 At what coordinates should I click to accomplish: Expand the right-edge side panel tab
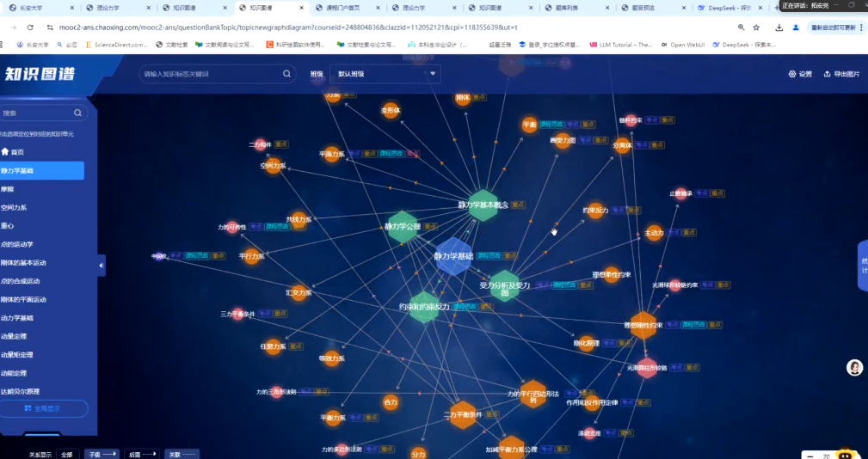(863, 265)
